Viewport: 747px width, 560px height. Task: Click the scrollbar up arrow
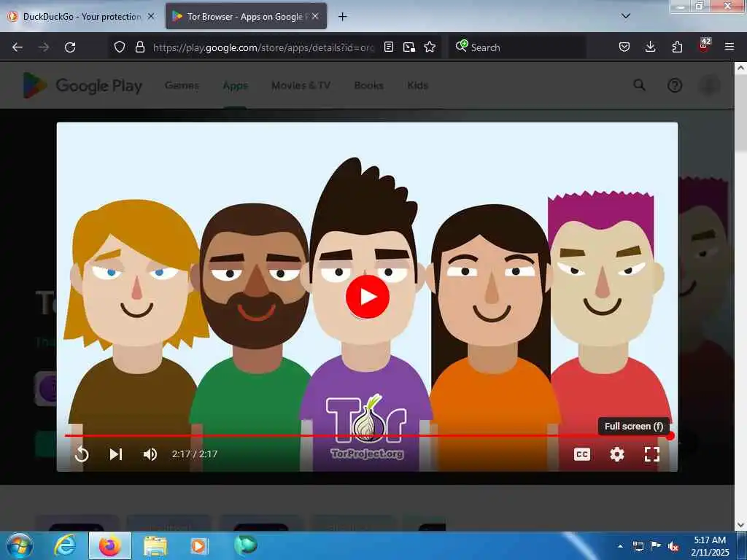pos(740,68)
